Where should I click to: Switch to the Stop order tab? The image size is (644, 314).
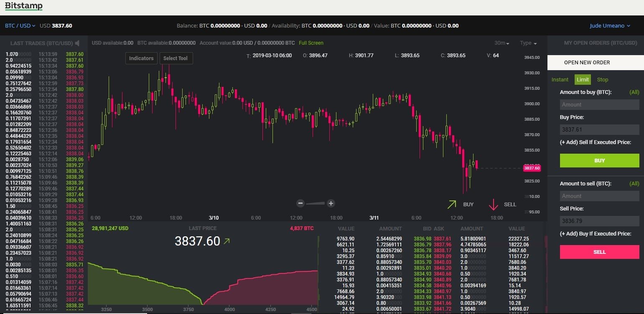(x=603, y=79)
